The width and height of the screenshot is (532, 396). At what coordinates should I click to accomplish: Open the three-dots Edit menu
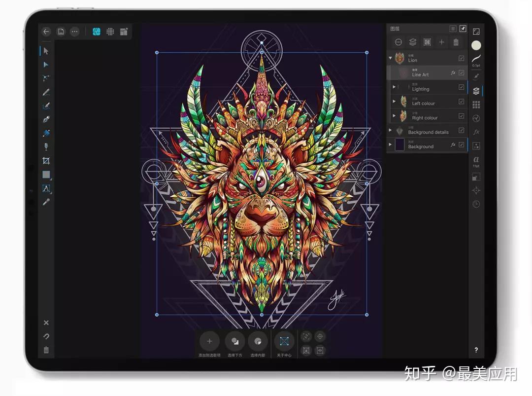[75, 32]
